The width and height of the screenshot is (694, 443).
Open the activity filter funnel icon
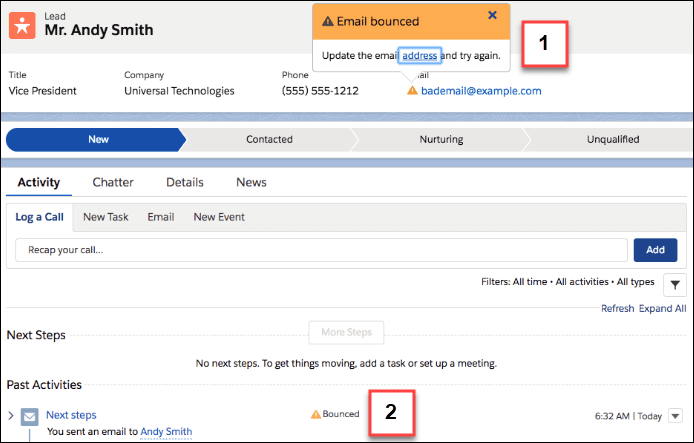pyautogui.click(x=674, y=284)
